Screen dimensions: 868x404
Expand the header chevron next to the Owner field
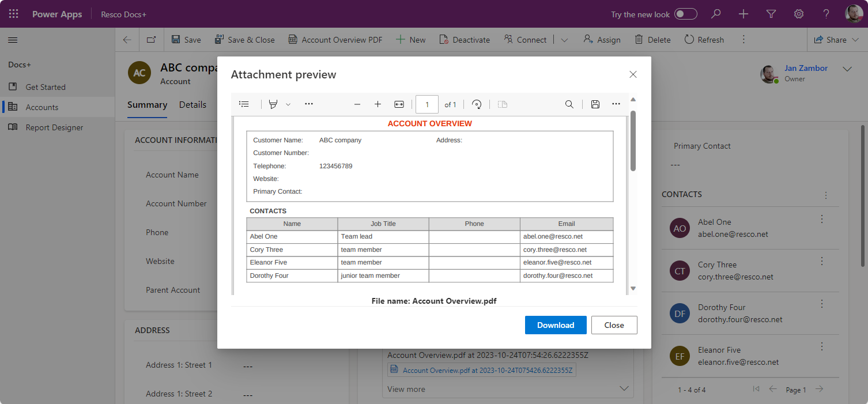coord(847,69)
